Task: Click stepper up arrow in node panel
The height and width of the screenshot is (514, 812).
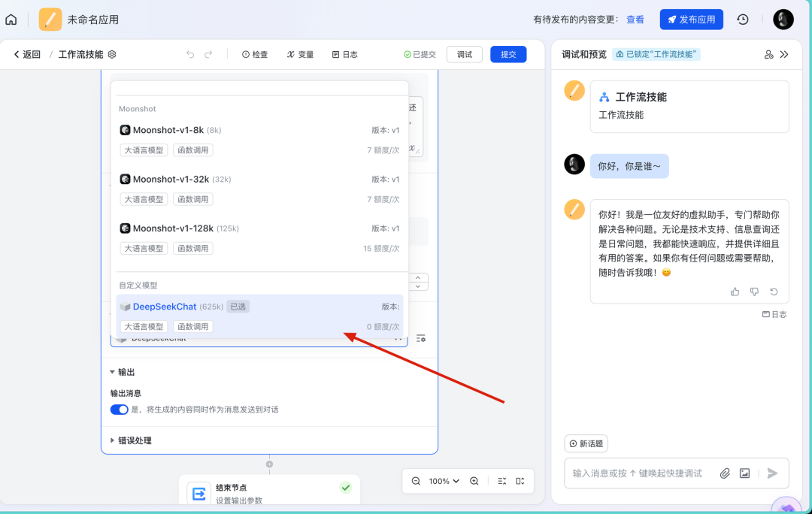Action: 418,278
